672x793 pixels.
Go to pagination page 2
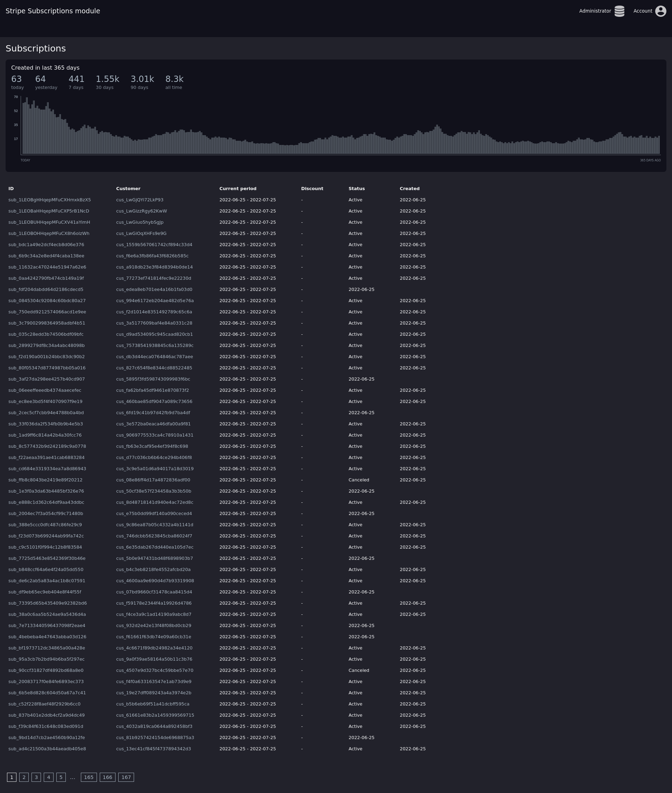pyautogui.click(x=24, y=777)
